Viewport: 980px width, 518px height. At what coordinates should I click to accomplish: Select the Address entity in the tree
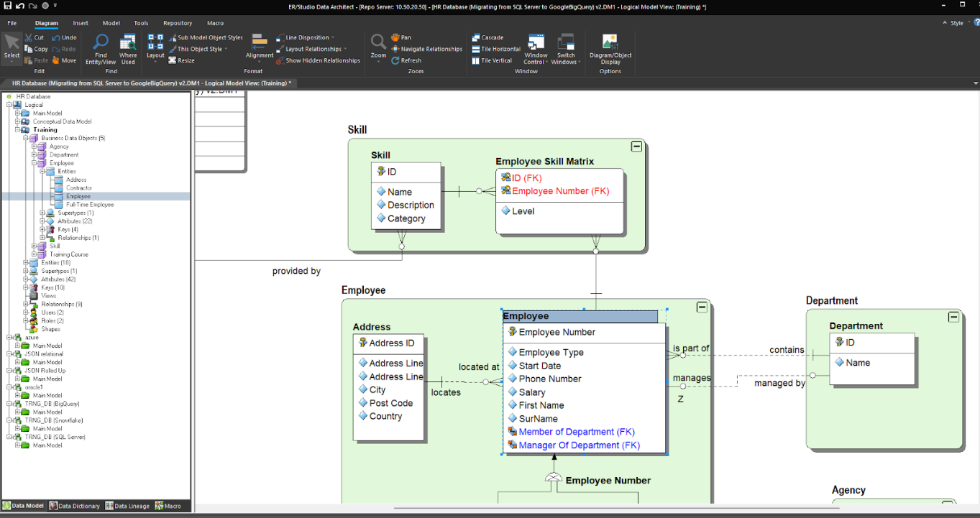pos(76,180)
